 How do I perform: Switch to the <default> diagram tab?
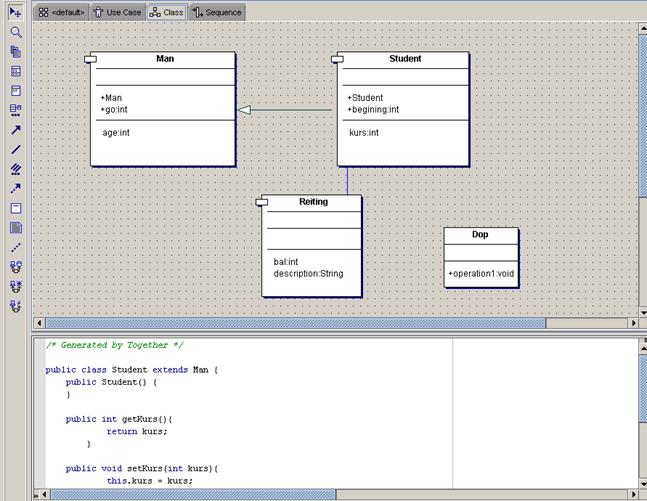tap(62, 12)
